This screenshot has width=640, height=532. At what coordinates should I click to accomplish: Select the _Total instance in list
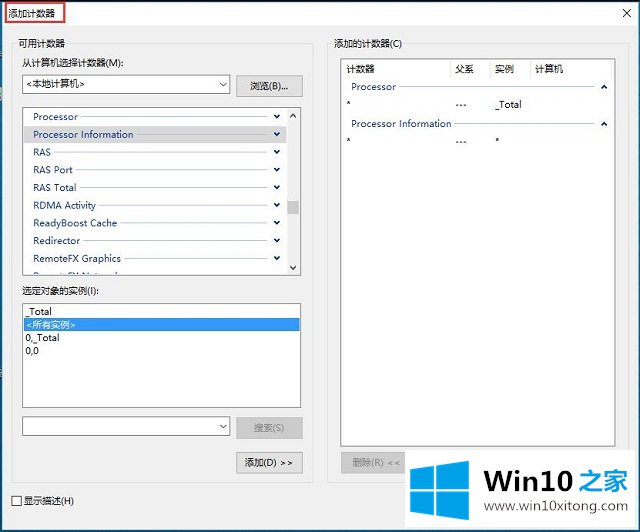(40, 312)
